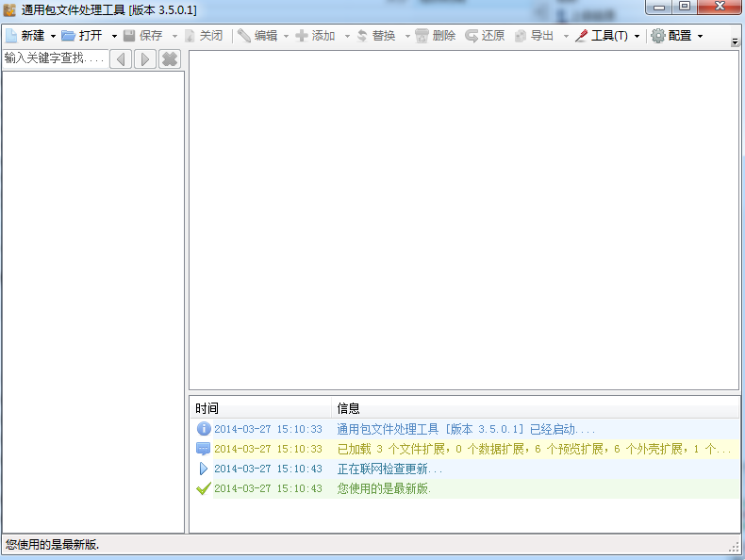The height and width of the screenshot is (560, 745).
Task: Click the 时间 column header
Action: [x=261, y=408]
